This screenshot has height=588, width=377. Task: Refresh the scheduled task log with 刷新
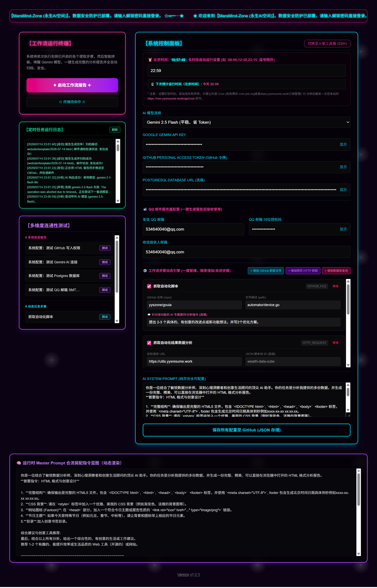click(x=114, y=130)
